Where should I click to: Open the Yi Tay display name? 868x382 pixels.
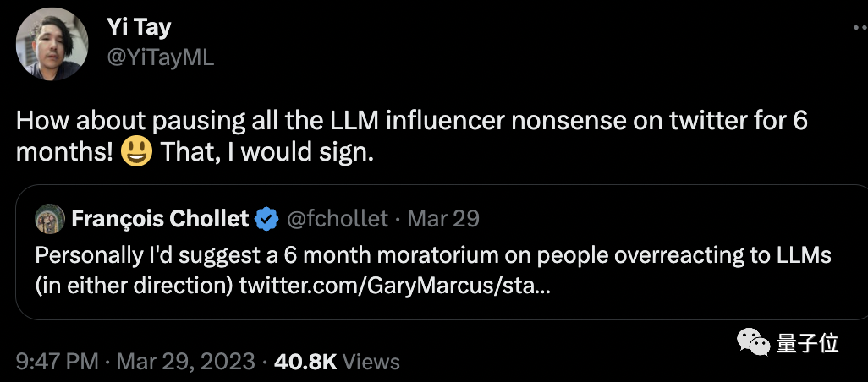tap(139, 27)
